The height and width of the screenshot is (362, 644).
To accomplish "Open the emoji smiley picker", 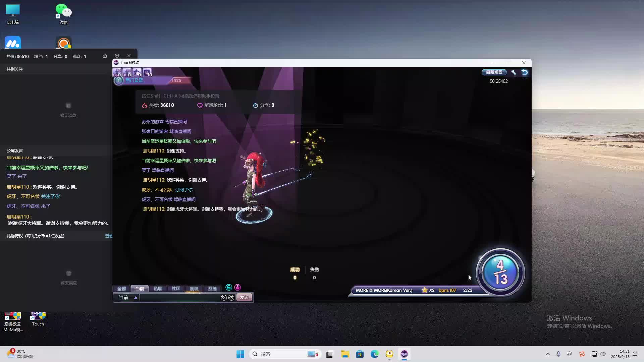I will click(231, 298).
